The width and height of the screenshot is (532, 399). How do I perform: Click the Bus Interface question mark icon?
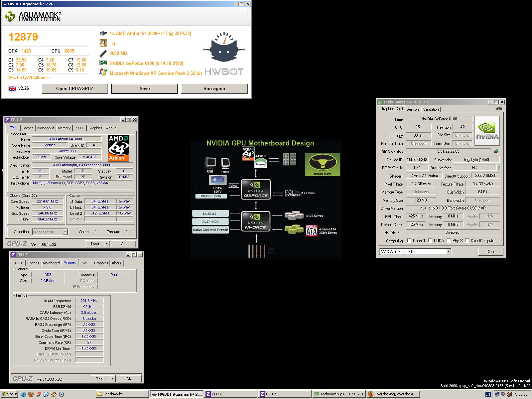[499, 168]
